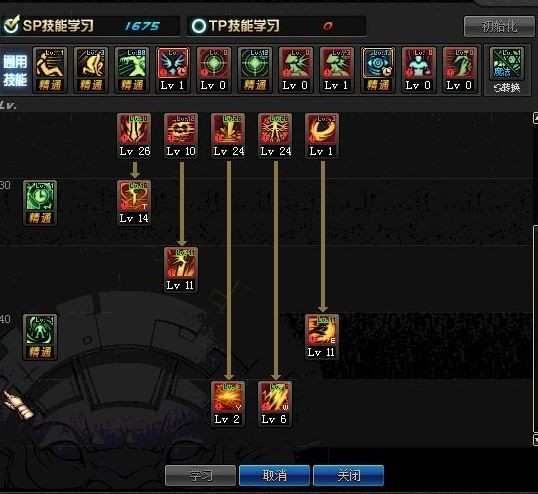Select the Lv 14 skill with T hotkey
The width and height of the screenshot is (538, 494).
[x=134, y=196]
